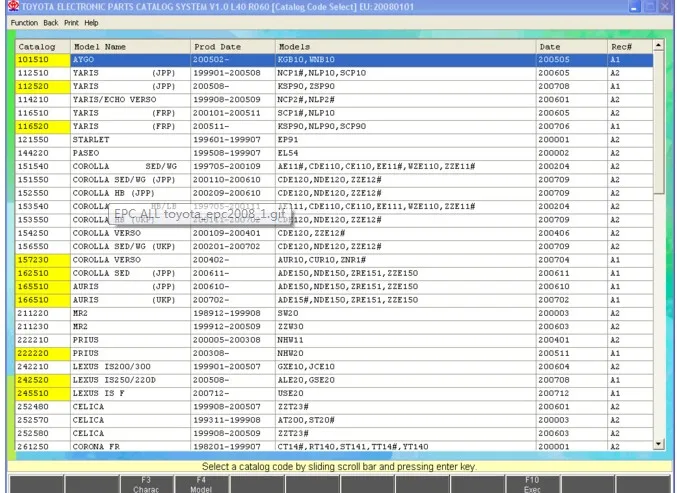This screenshot has height=493, width=677.
Task: Select the STARLET model row
Action: 334,140
